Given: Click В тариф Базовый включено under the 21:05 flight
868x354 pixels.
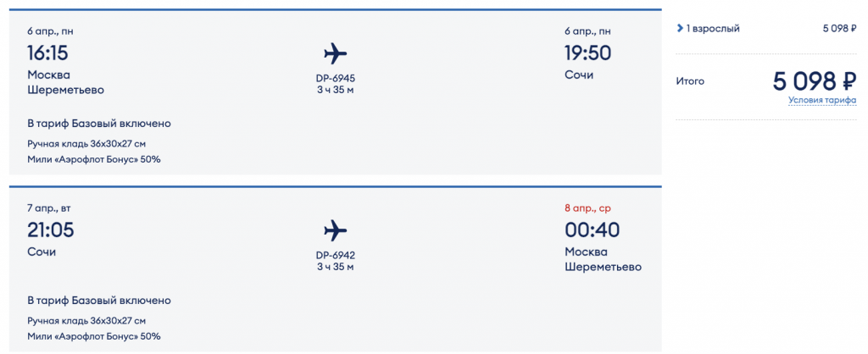Looking at the screenshot, I should (98, 301).
